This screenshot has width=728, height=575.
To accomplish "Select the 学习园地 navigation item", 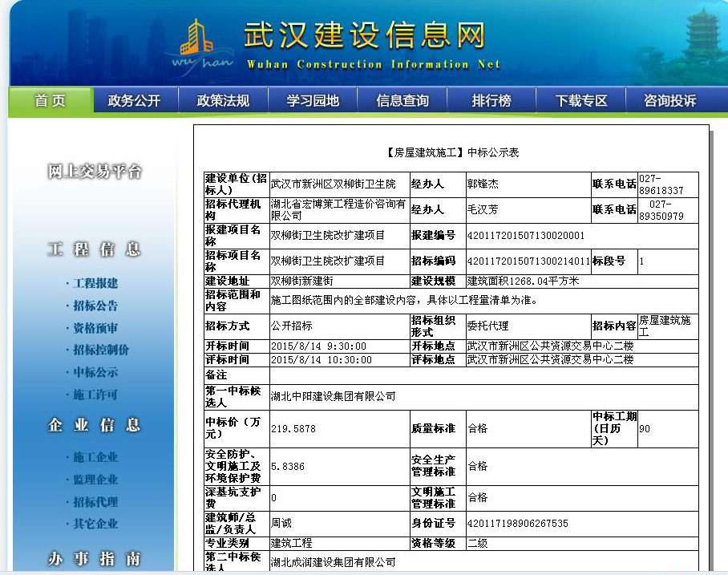I will (x=313, y=101).
